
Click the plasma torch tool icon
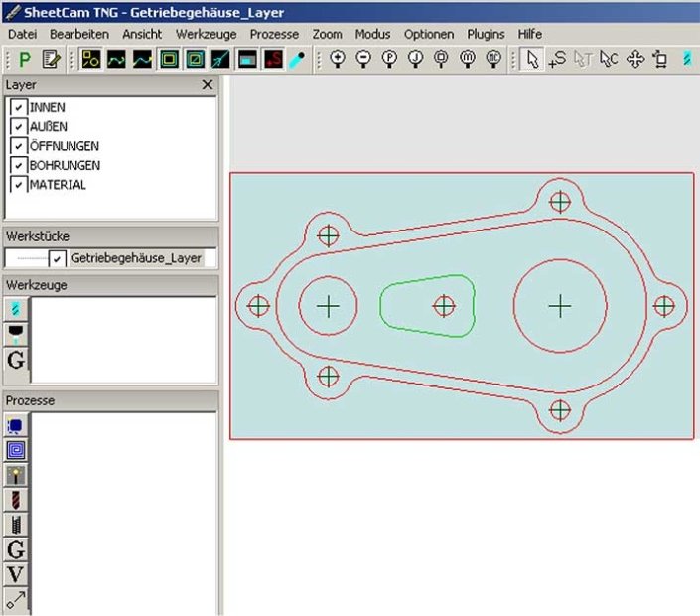click(x=16, y=333)
